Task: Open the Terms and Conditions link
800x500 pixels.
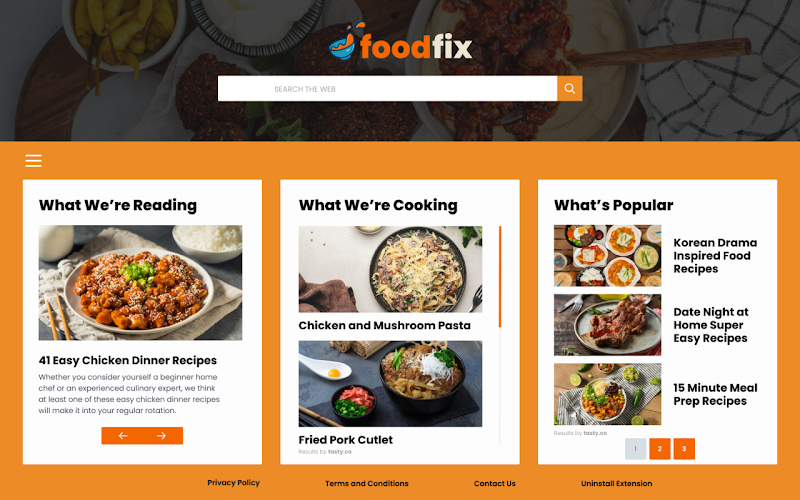Action: 367,483
